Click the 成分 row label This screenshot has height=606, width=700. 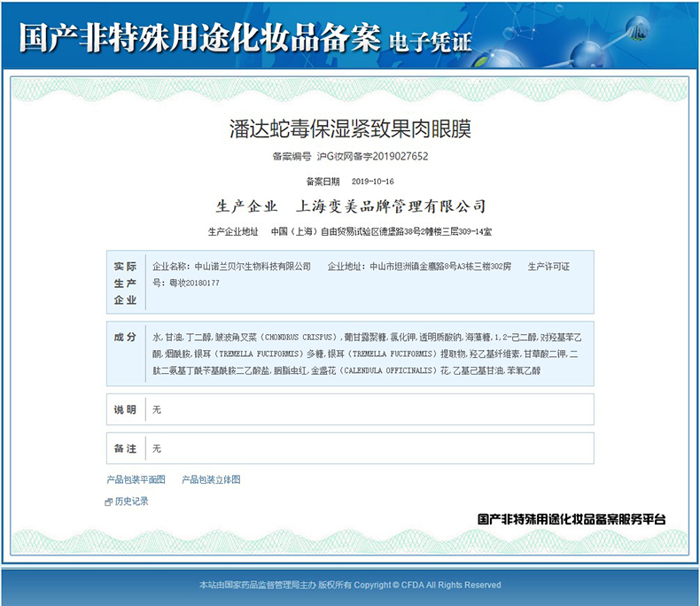(x=125, y=337)
